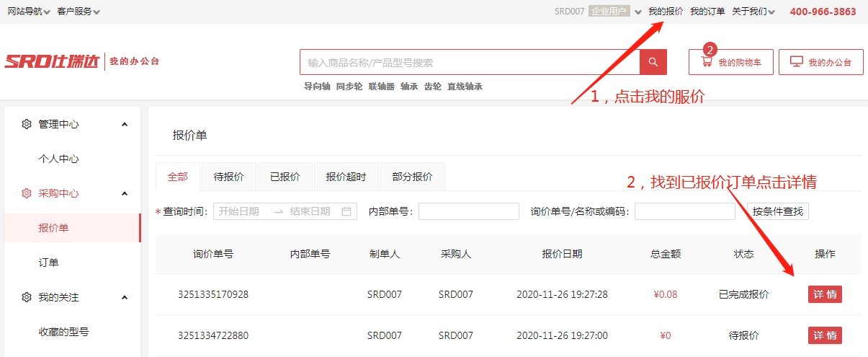
Task: Focus the product search input field
Action: pos(469,62)
